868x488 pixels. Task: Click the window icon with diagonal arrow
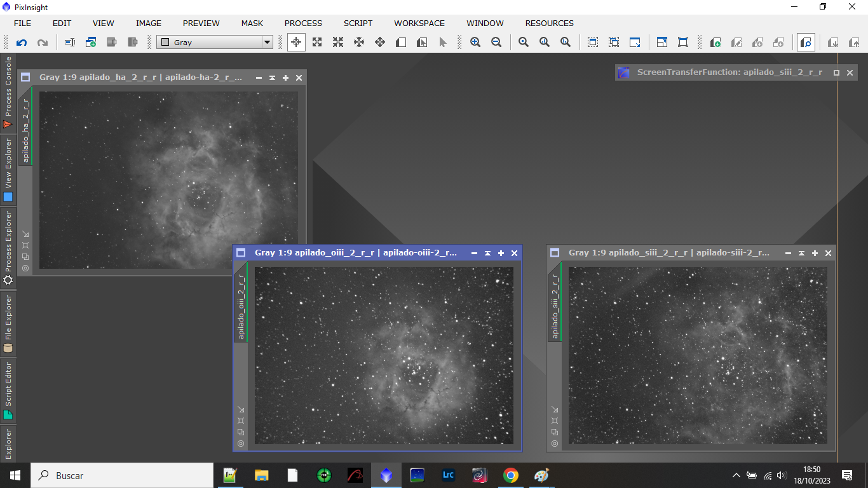pos(635,43)
